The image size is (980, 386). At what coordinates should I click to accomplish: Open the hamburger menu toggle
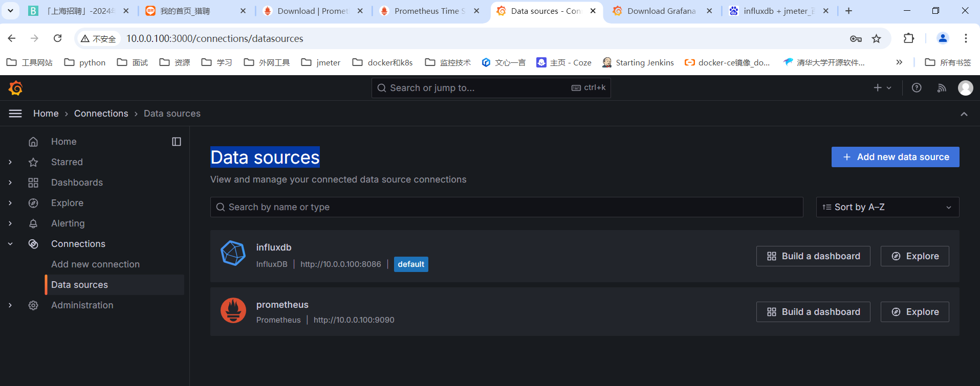tap(15, 113)
